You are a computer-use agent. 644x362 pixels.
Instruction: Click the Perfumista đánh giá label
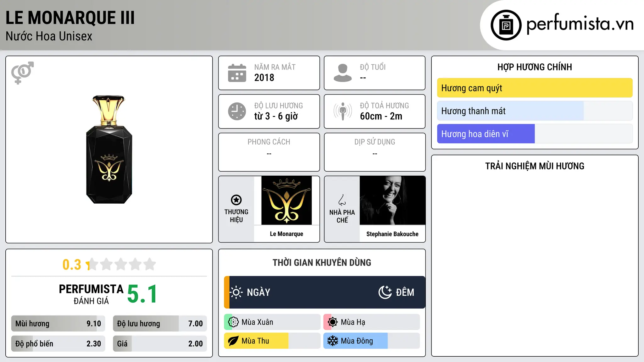(91, 294)
